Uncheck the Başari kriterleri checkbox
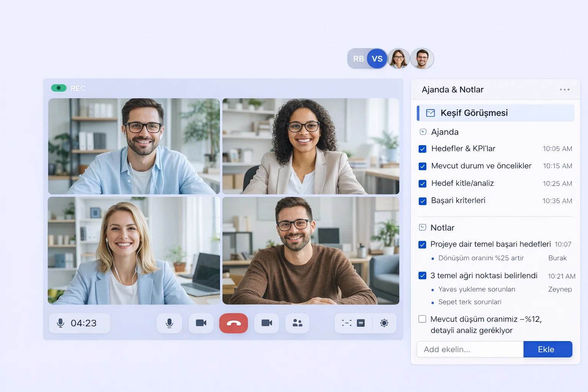588x392 pixels. click(x=423, y=201)
